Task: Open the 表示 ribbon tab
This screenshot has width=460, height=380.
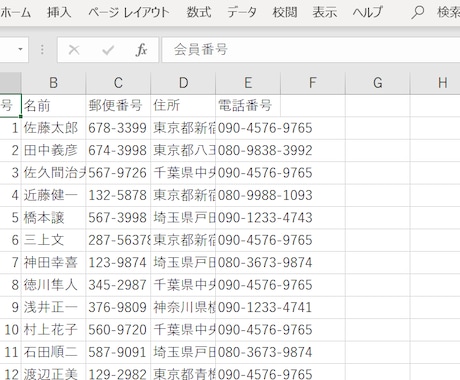Action: pyautogui.click(x=325, y=13)
